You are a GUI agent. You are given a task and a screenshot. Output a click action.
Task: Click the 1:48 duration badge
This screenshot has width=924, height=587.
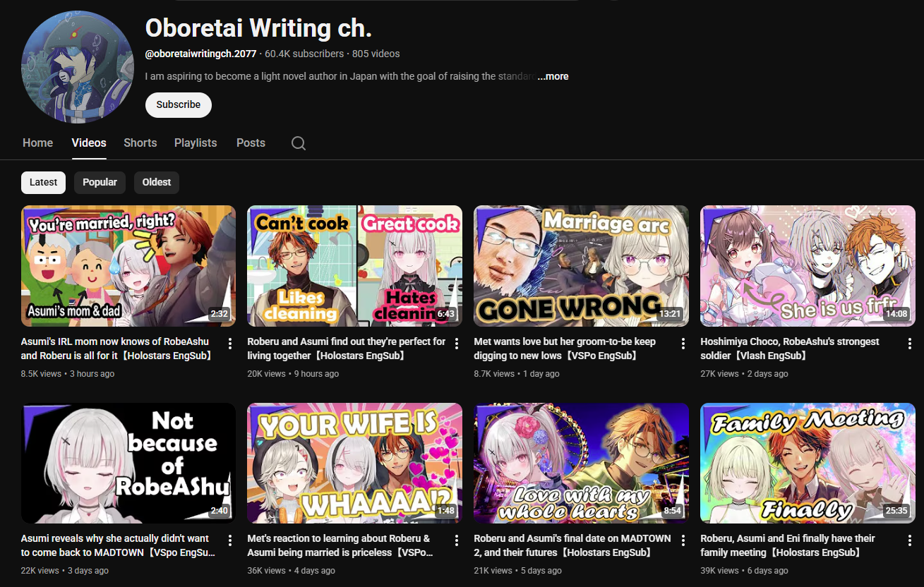click(x=445, y=511)
